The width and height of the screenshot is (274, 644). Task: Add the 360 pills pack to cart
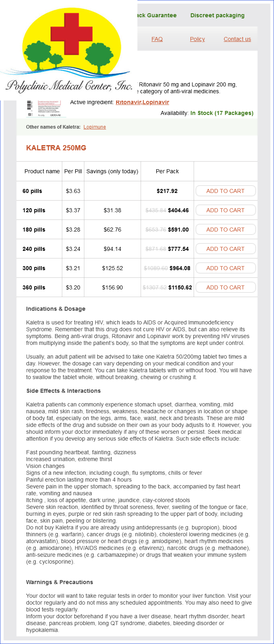click(225, 287)
